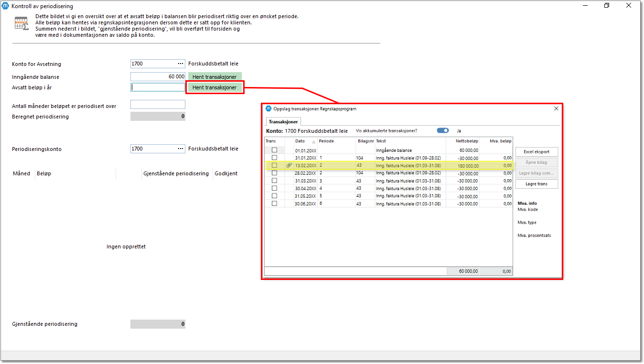The image size is (644, 364).
Task: Click the Måned column header
Action: (x=21, y=173)
